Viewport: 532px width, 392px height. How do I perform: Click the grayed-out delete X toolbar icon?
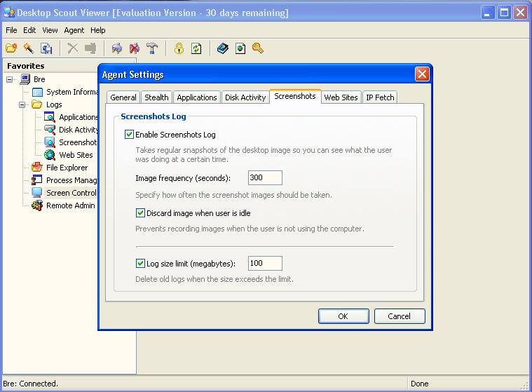73,48
